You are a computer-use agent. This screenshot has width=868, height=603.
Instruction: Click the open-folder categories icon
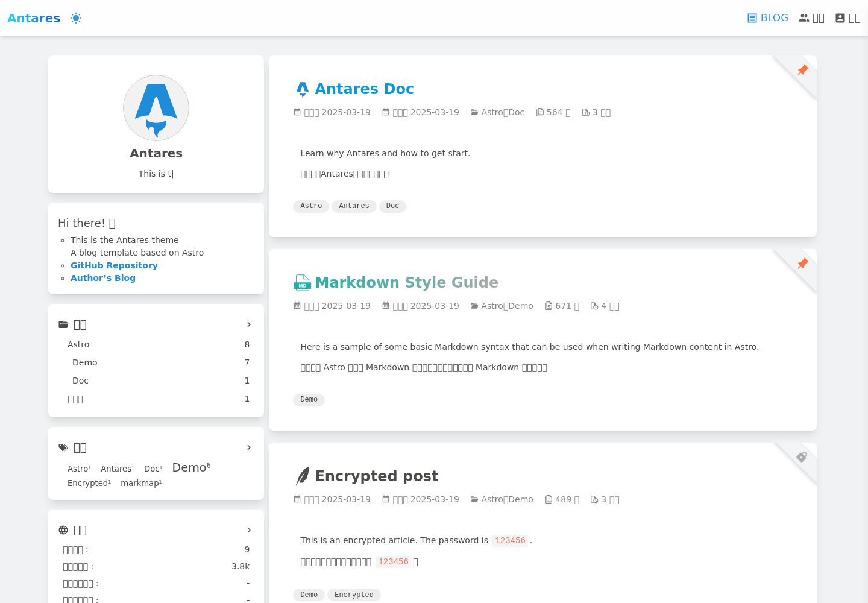63,324
